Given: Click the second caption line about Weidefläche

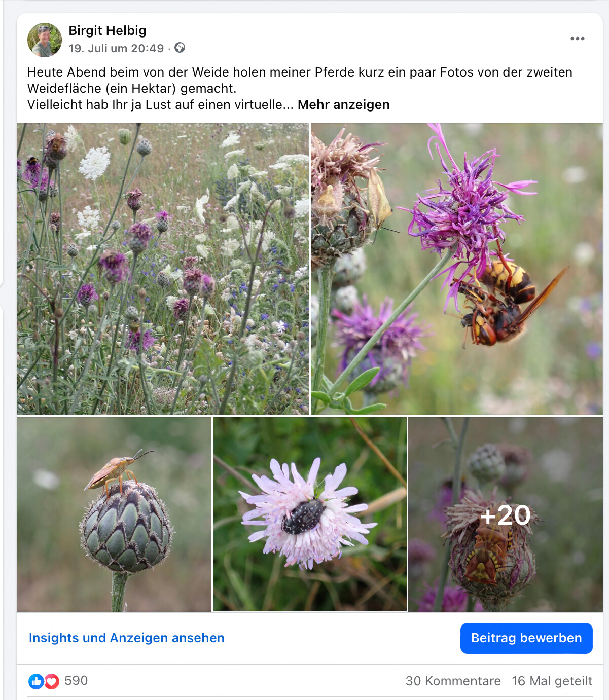Looking at the screenshot, I should coord(132,88).
